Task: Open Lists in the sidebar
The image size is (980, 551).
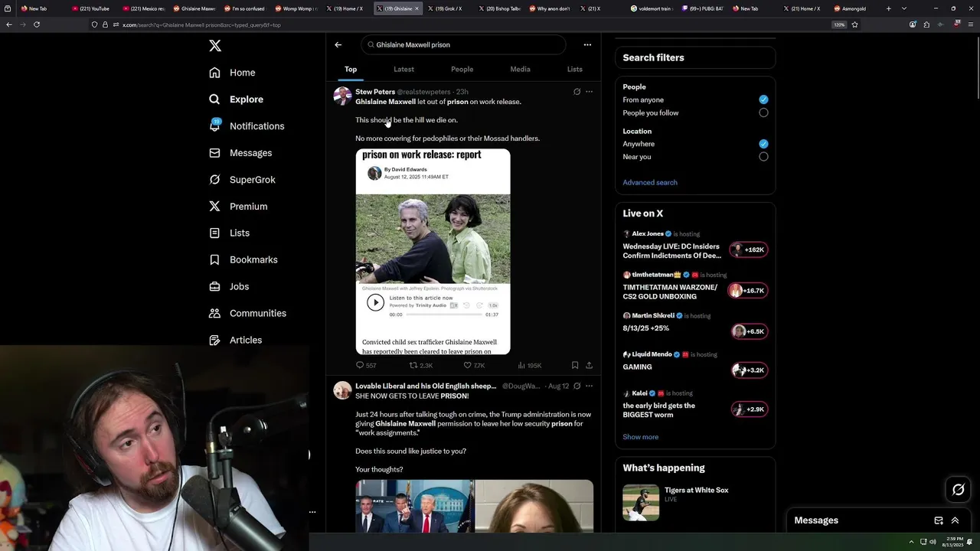Action: click(228, 233)
